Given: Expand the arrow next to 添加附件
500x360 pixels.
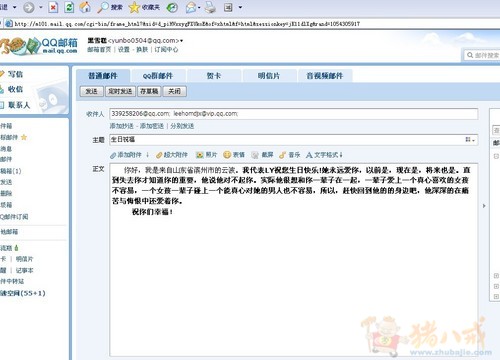Looking at the screenshot, I should [x=147, y=155].
